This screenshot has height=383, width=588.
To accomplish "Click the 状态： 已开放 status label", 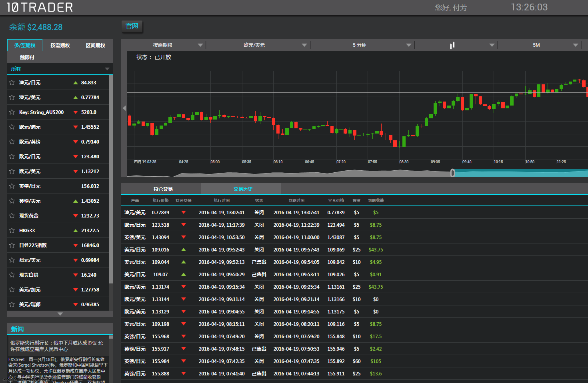I will point(154,57).
